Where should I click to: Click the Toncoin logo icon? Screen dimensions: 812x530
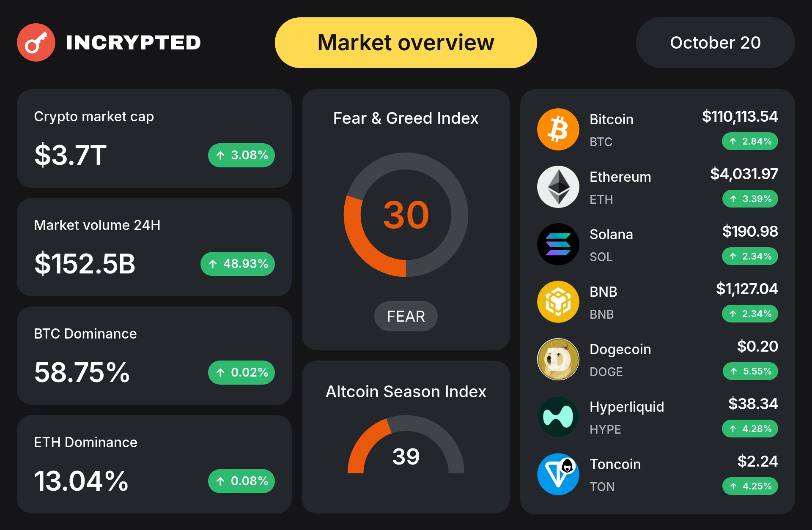[558, 474]
